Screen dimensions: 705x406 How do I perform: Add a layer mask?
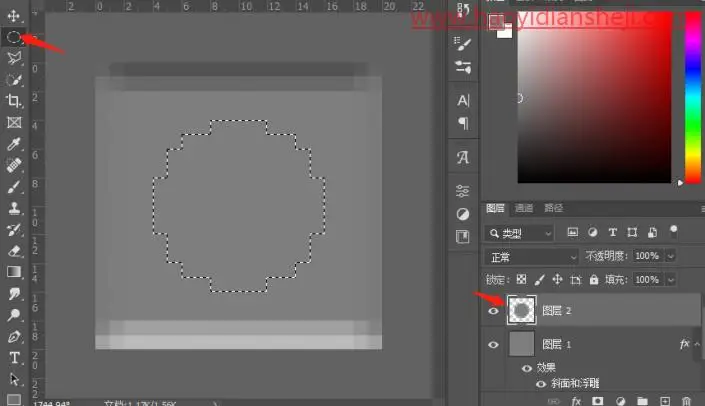(598, 401)
